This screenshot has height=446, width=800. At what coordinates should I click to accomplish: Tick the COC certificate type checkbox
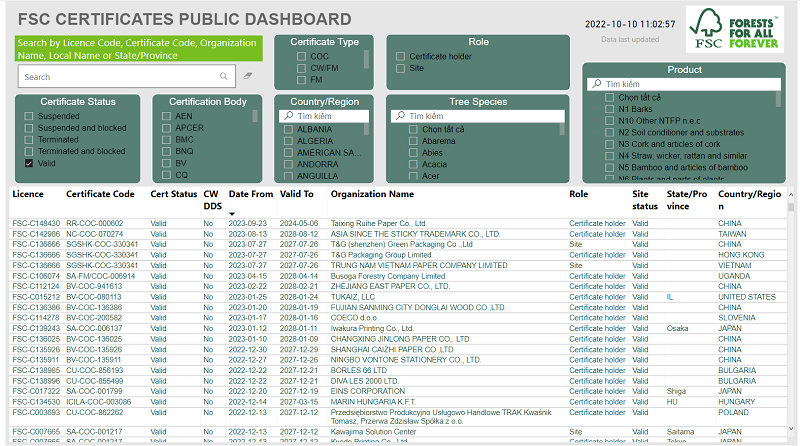[x=299, y=57]
